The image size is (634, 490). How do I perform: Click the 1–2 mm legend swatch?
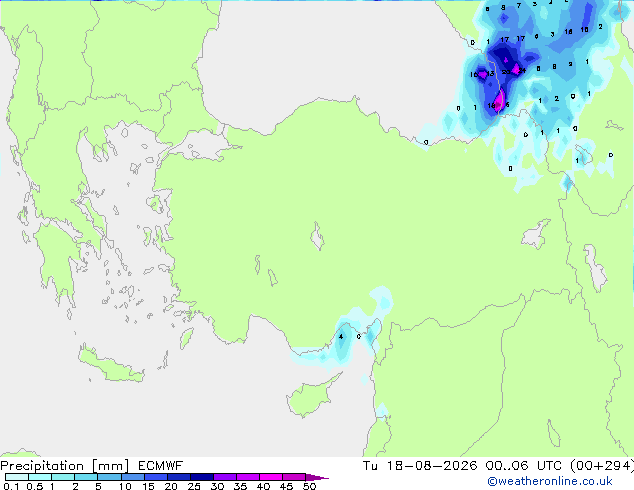pos(63,477)
